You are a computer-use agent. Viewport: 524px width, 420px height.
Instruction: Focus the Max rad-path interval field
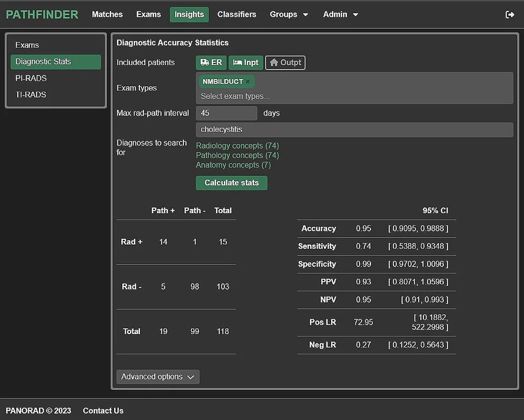(226, 113)
